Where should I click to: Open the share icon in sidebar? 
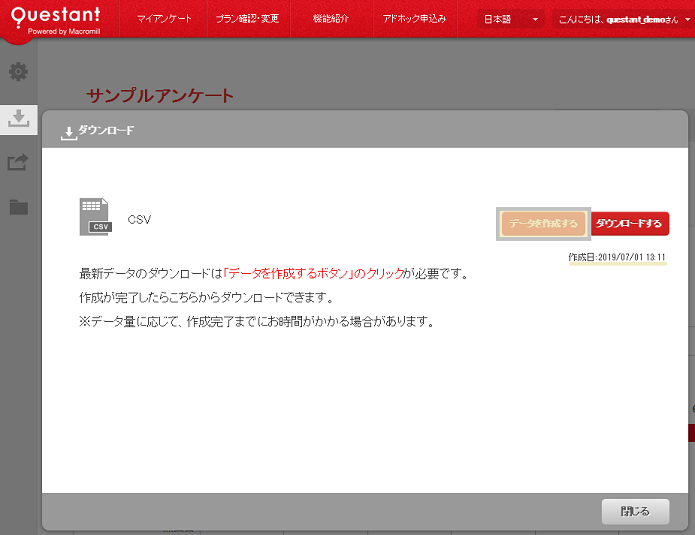coord(18,162)
